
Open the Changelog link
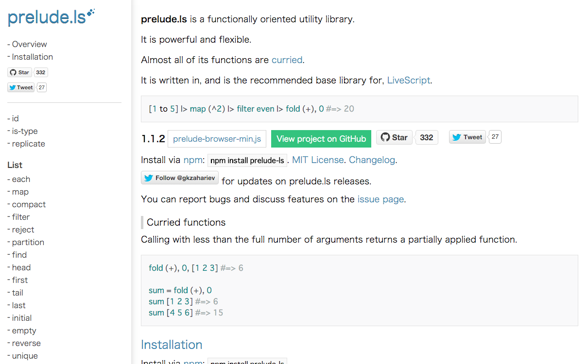[x=372, y=159]
